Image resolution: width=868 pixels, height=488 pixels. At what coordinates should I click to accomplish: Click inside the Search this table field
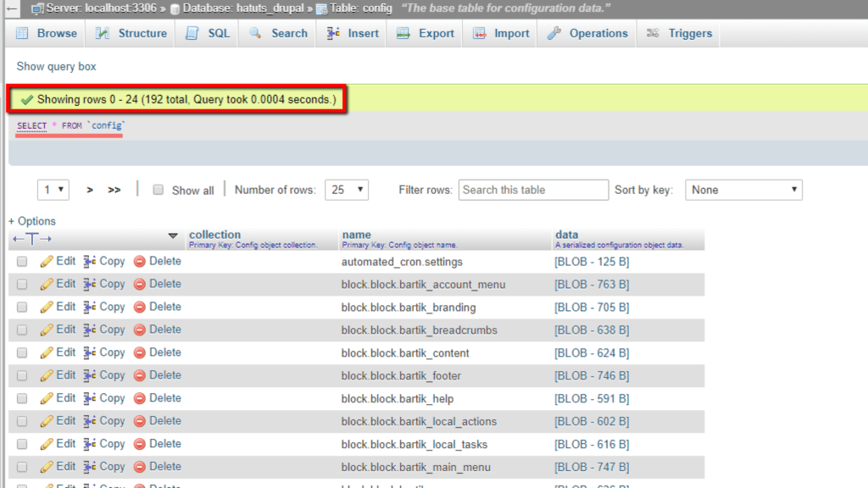tap(533, 190)
